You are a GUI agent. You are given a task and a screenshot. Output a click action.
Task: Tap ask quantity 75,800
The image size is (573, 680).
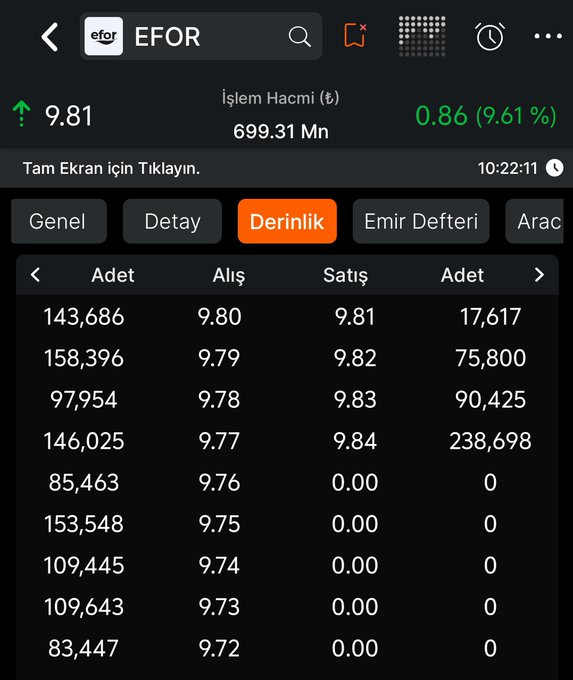pyautogui.click(x=490, y=358)
